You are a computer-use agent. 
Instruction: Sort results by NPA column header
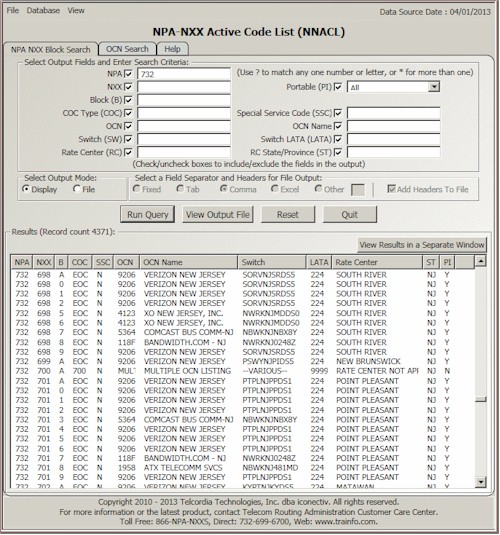[x=22, y=262]
